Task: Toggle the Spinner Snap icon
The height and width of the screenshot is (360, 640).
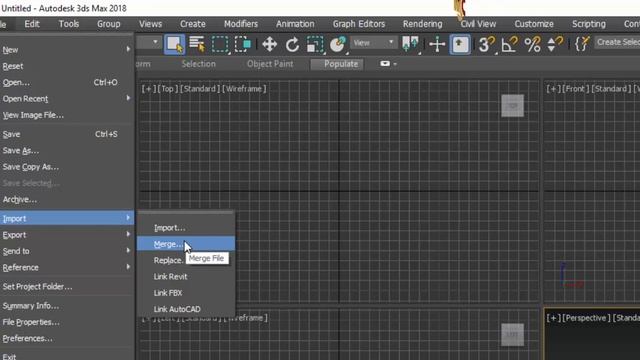Action: 555,44
